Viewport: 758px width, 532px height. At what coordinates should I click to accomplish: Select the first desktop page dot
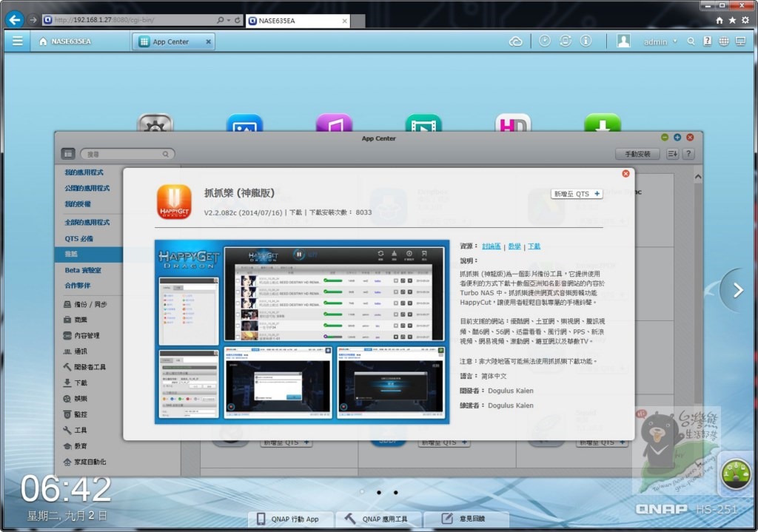point(362,492)
